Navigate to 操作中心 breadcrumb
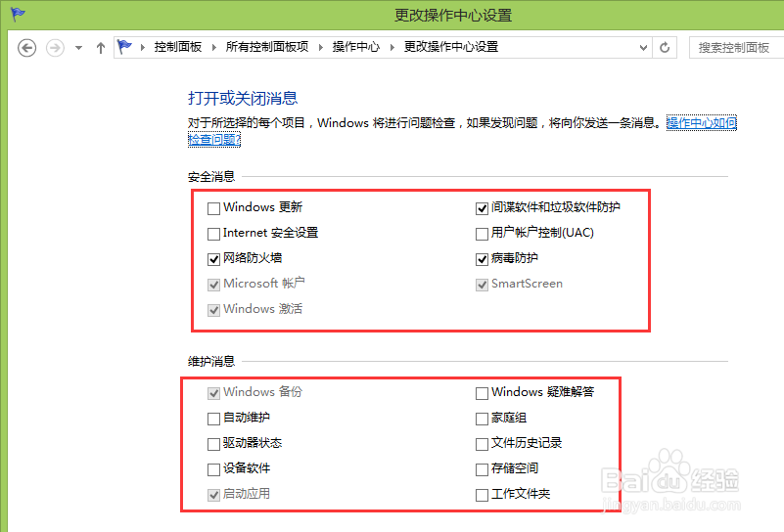 [356, 47]
